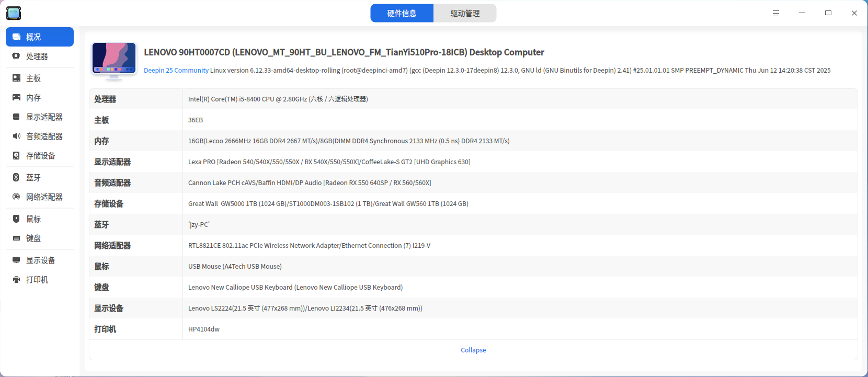
Task: Select the 存储设备 label in overview table
Action: tap(109, 203)
